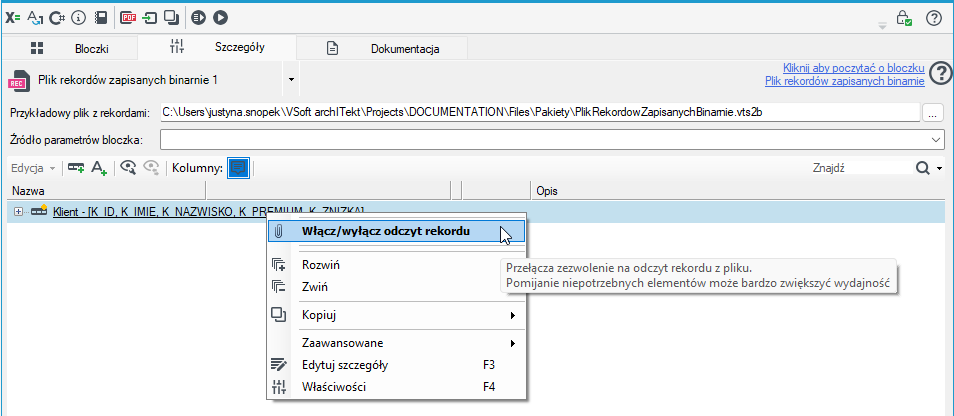Click the stacked squares icon in top toolbar
The height and width of the screenshot is (416, 954).
172,18
